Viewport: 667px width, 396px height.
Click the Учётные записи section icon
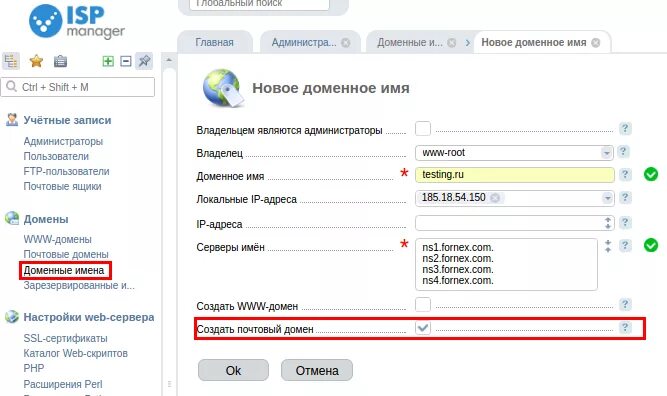tap(12, 120)
